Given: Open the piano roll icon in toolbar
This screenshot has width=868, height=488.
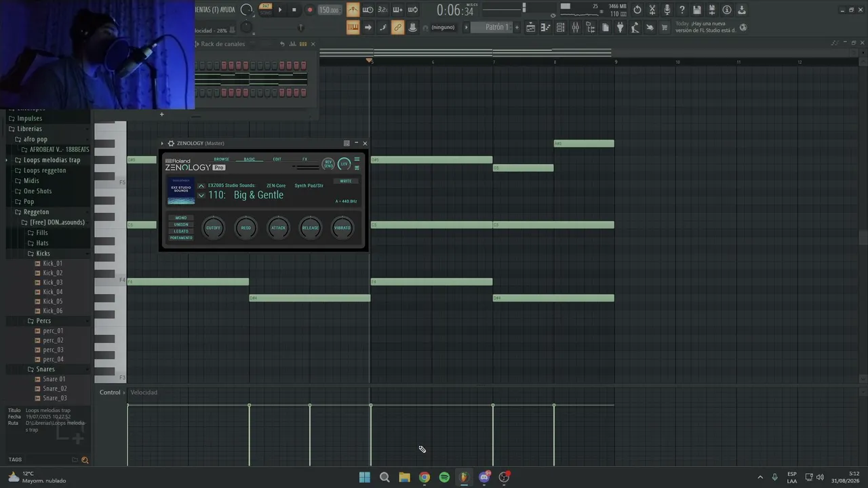Looking at the screenshot, I should [x=546, y=27].
